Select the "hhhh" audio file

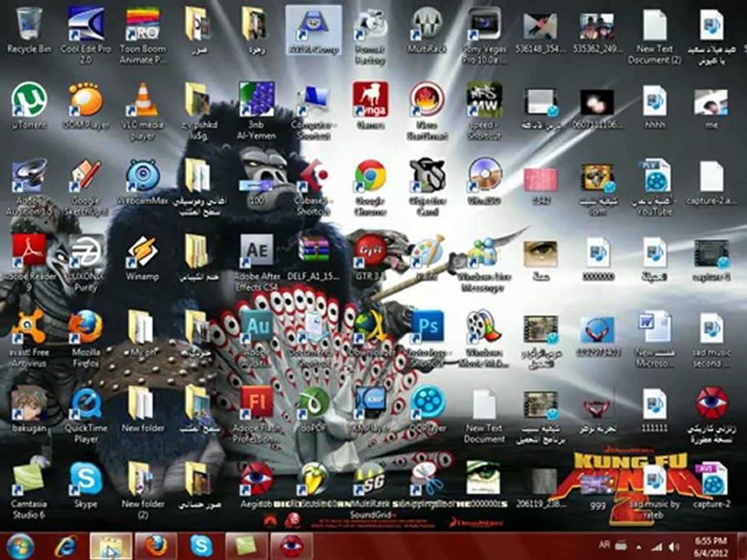pos(655,107)
